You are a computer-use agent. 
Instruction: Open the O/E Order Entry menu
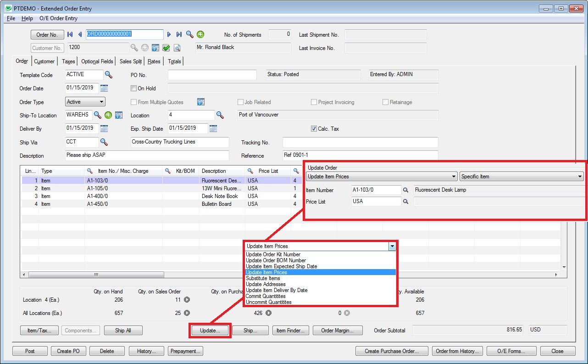[58, 18]
